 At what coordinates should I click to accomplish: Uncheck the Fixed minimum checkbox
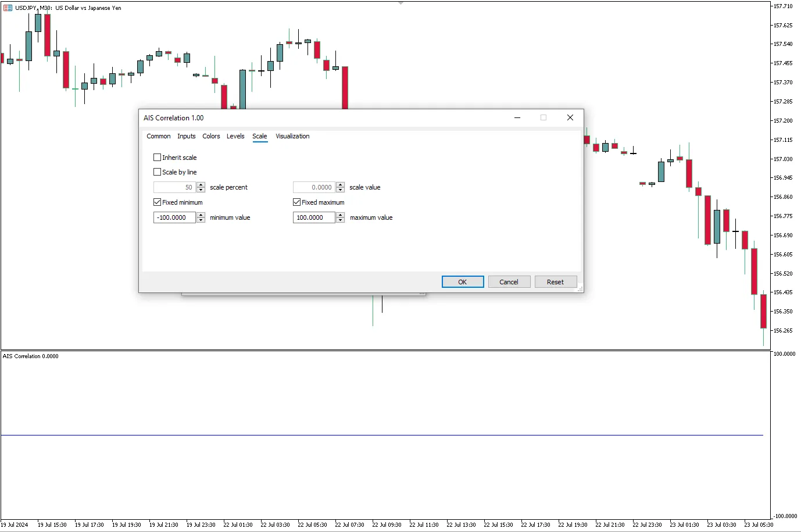pyautogui.click(x=157, y=202)
